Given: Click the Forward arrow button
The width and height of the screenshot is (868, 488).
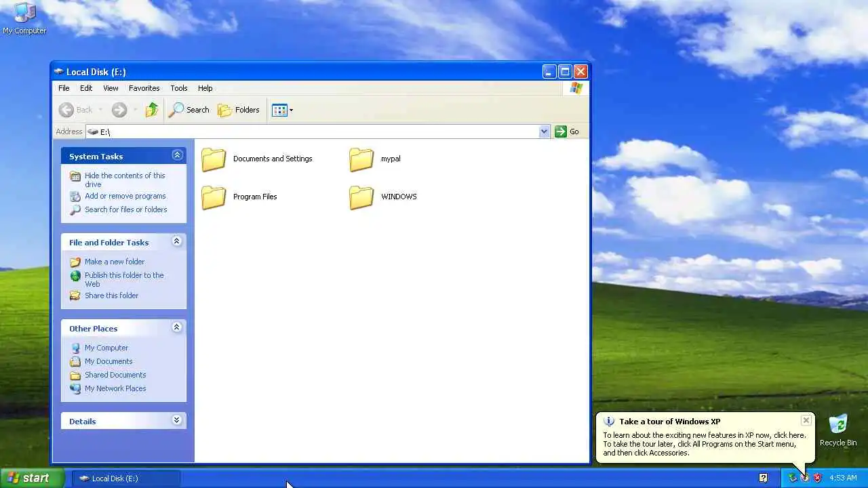Looking at the screenshot, I should 119,110.
